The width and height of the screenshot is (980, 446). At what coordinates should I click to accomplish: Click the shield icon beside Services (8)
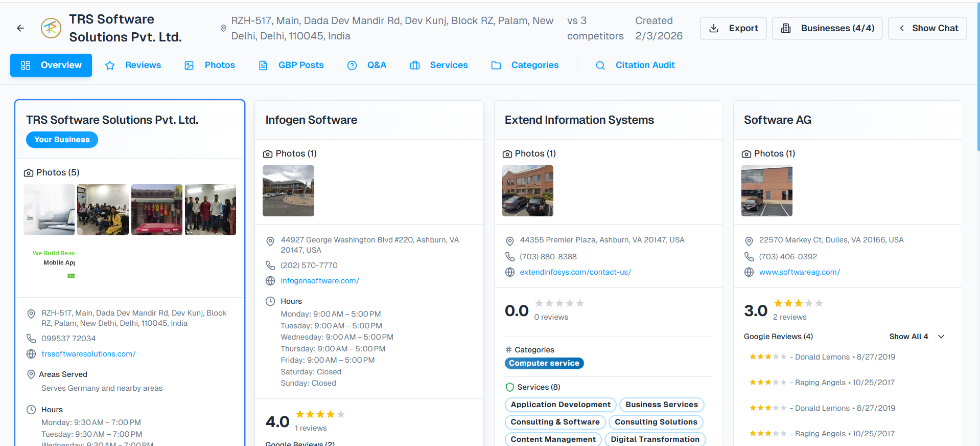pyautogui.click(x=509, y=387)
